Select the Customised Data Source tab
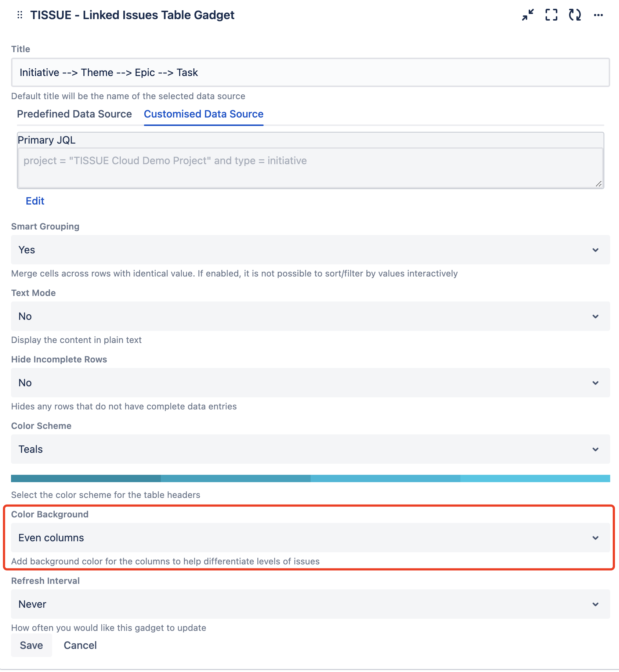The width and height of the screenshot is (619, 672). pyautogui.click(x=203, y=114)
